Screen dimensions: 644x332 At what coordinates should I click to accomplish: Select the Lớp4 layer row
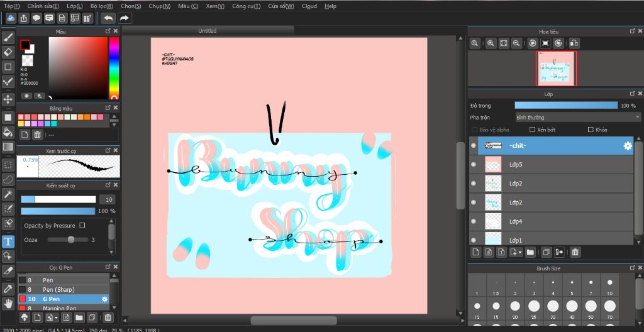coord(551,221)
